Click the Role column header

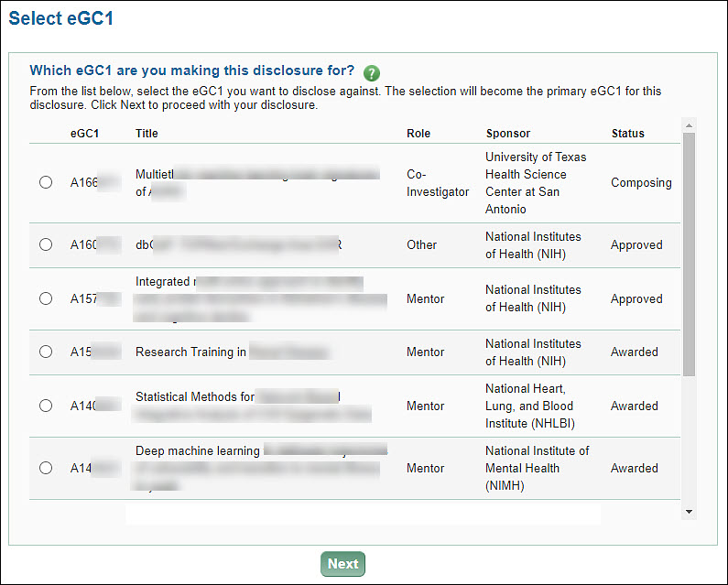(418, 134)
